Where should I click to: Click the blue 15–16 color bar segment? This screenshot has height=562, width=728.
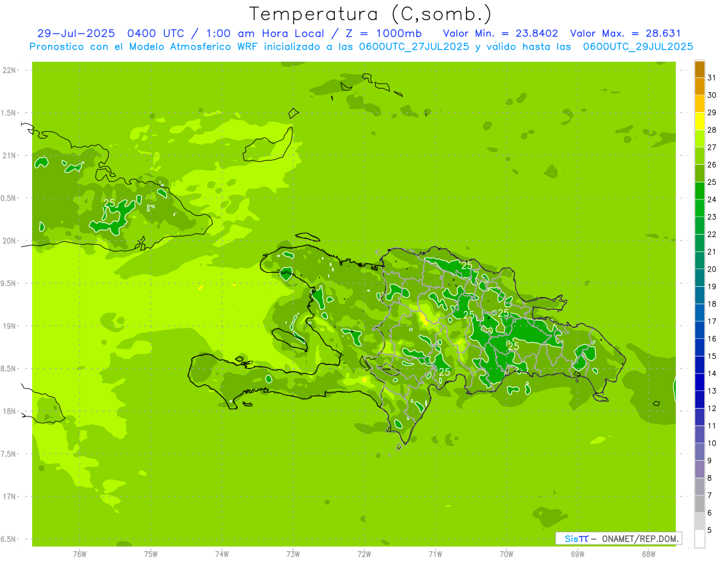(699, 347)
